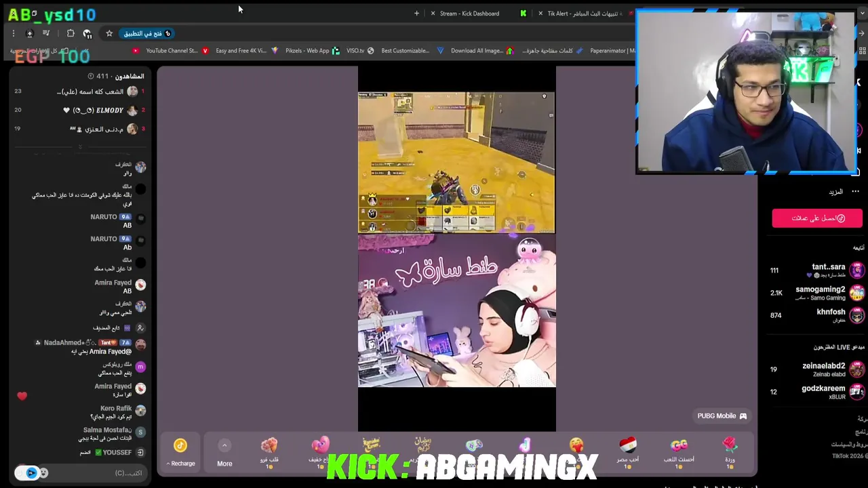Screen dimensions: 868x488
Task: Open the browser extensions puzzle icon
Action: click(71, 33)
